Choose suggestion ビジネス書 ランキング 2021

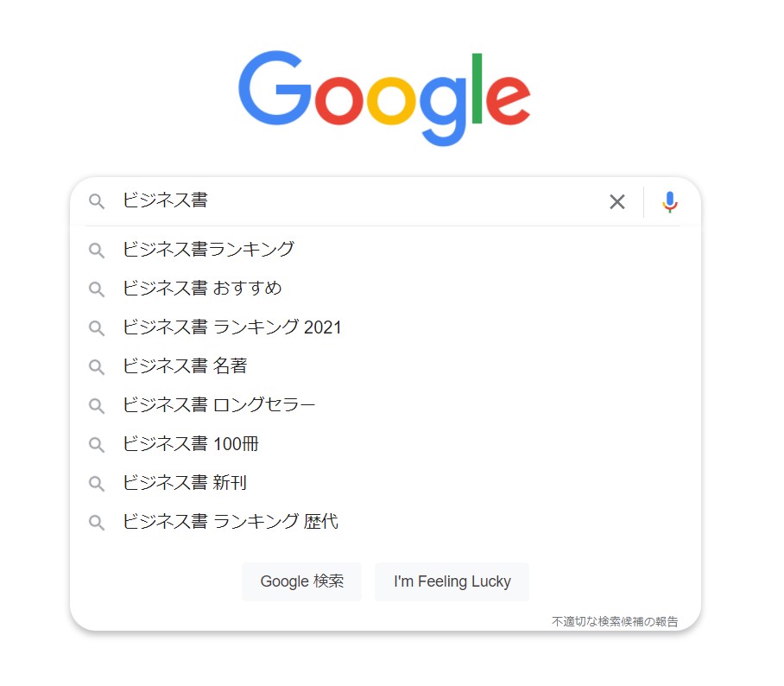pyautogui.click(x=385, y=327)
